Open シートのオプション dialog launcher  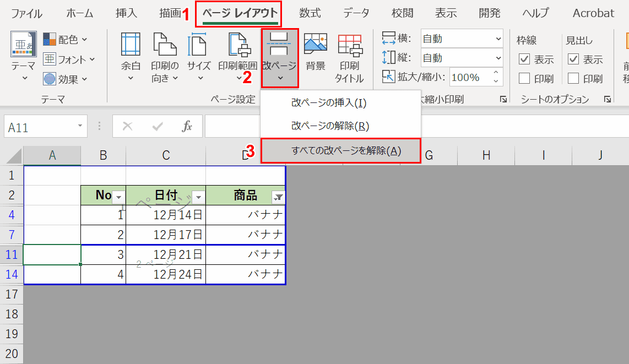pyautogui.click(x=607, y=99)
